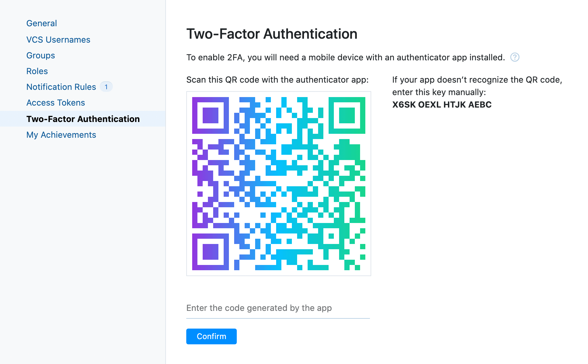Select Two-Factor Authentication sidebar item
The image size is (588, 364).
[x=83, y=119]
